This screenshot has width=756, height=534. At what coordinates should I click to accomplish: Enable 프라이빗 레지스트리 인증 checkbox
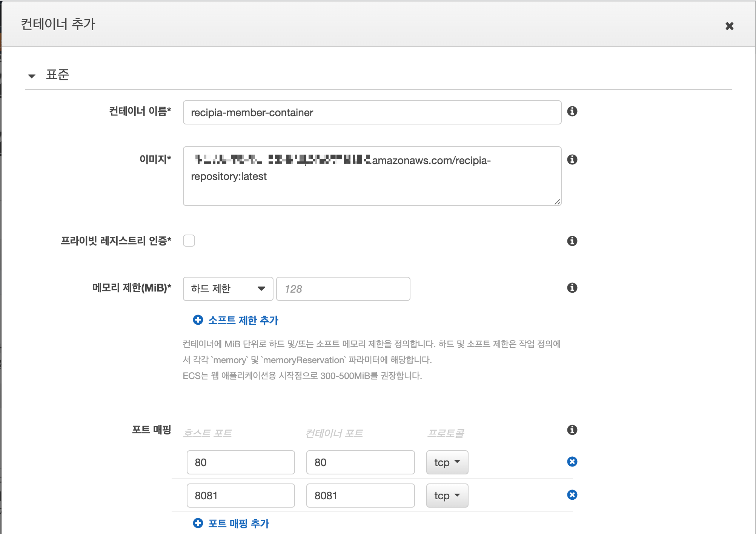[x=189, y=241]
